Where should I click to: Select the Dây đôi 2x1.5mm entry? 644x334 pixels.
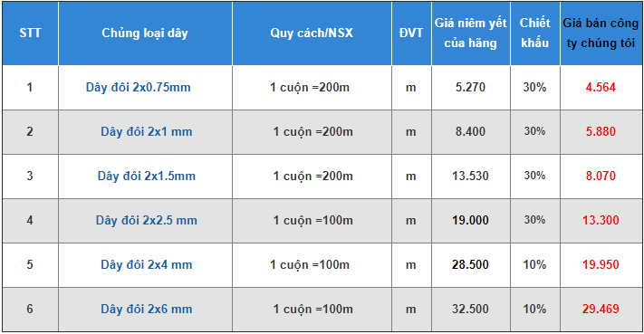146,176
